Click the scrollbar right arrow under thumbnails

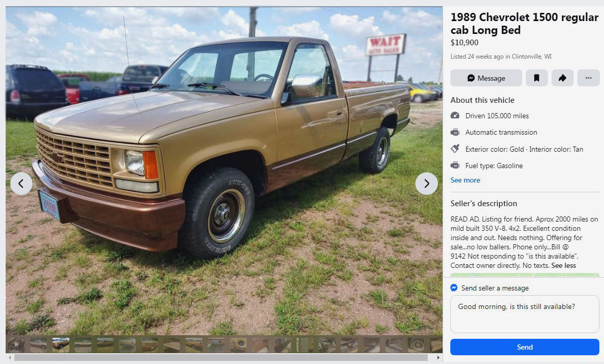click(x=438, y=357)
